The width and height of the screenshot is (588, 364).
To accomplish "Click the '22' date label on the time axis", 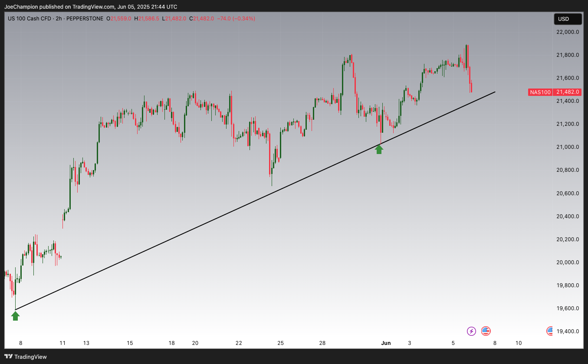I will click(239, 343).
